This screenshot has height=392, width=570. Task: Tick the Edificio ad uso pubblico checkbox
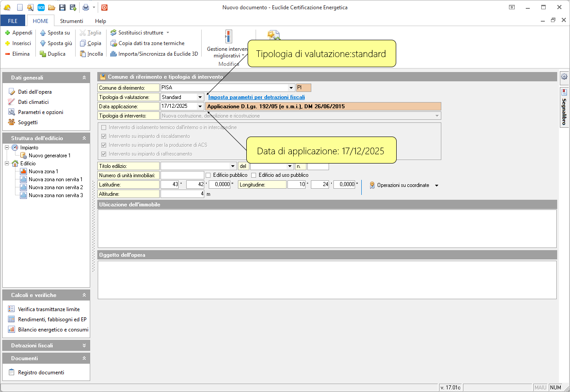point(254,175)
